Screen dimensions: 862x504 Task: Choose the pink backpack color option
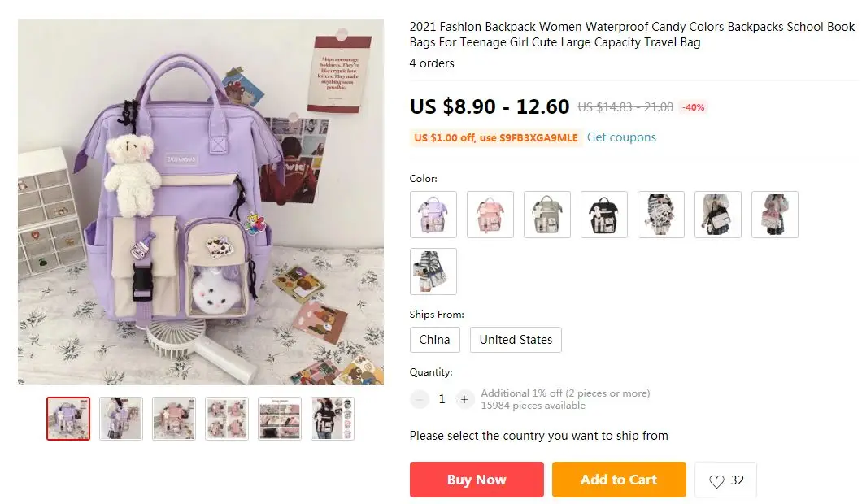point(490,215)
